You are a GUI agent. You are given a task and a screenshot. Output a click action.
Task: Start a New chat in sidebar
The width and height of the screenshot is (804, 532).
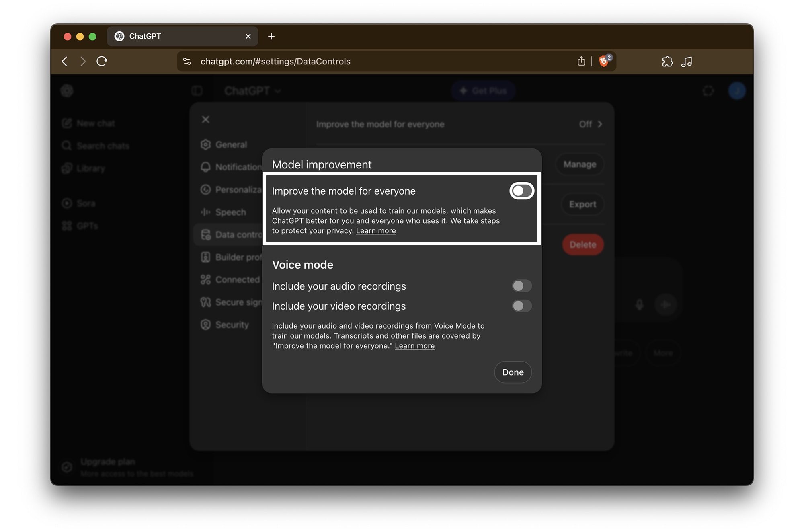tap(88, 123)
